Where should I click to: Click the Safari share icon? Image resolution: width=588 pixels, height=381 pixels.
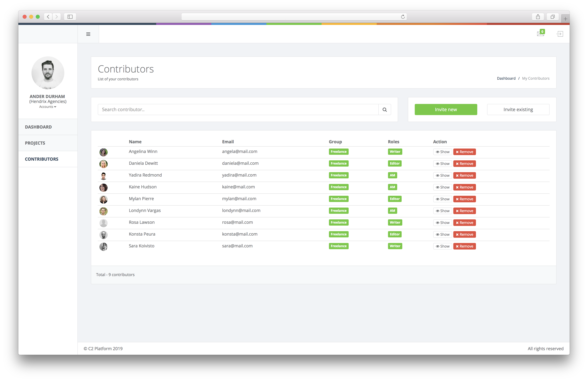(538, 17)
